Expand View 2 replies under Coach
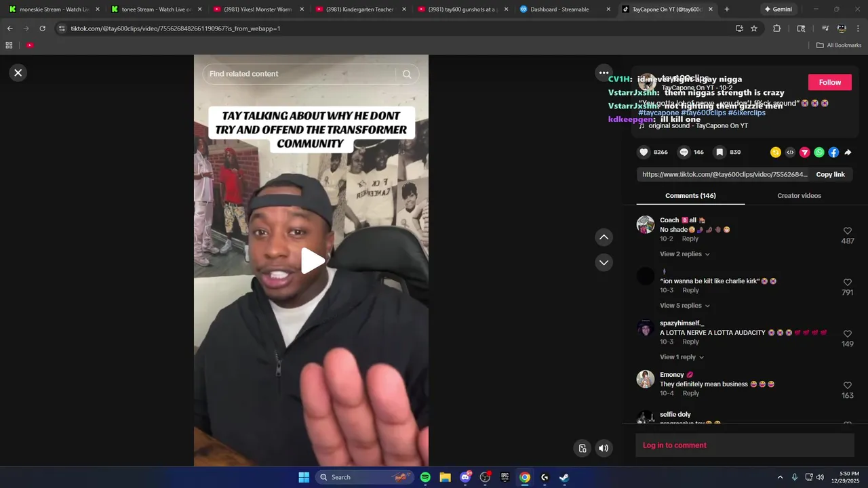 (685, 254)
